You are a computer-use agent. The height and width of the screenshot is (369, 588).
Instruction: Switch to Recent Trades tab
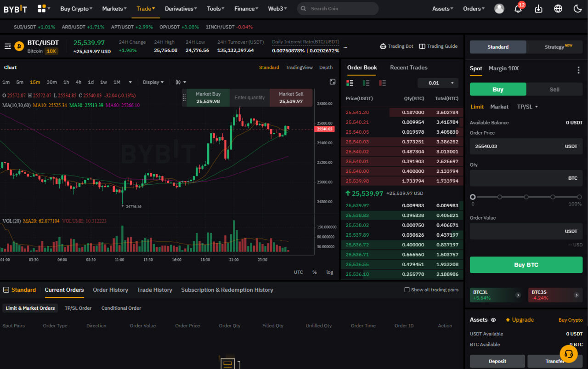[x=408, y=68]
